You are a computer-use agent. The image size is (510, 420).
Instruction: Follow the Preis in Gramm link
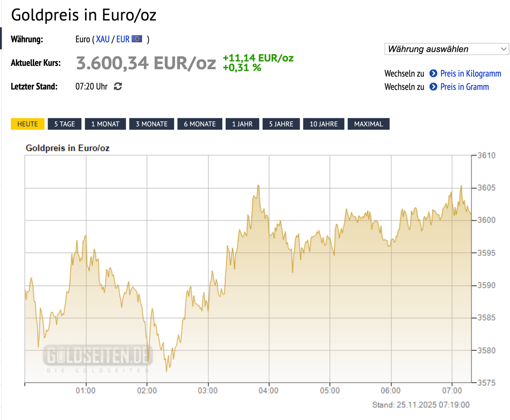464,87
